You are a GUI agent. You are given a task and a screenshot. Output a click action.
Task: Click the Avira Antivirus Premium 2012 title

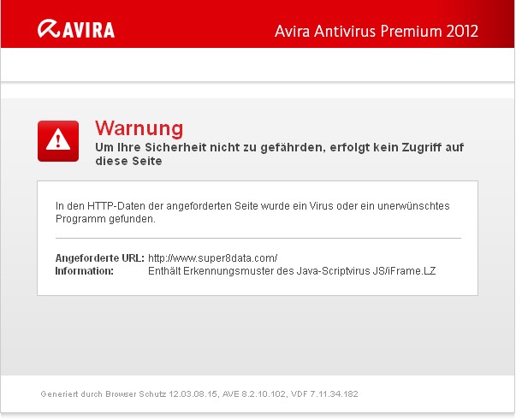(x=377, y=32)
